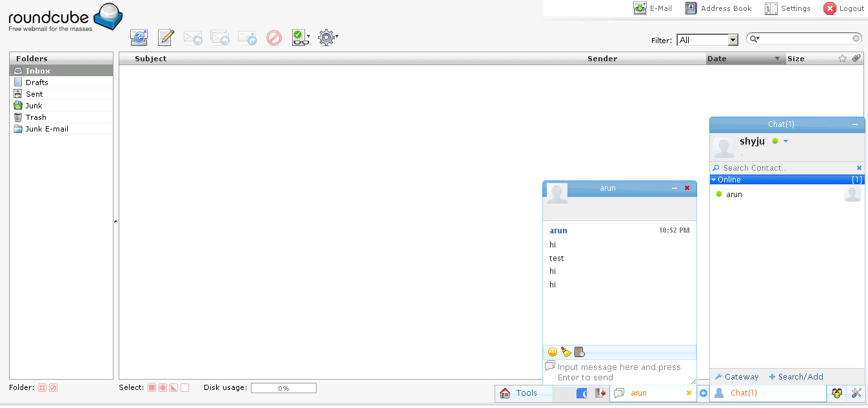Screen dimensions: 868x408
Task: Open the E-Mail section
Action: click(x=653, y=8)
